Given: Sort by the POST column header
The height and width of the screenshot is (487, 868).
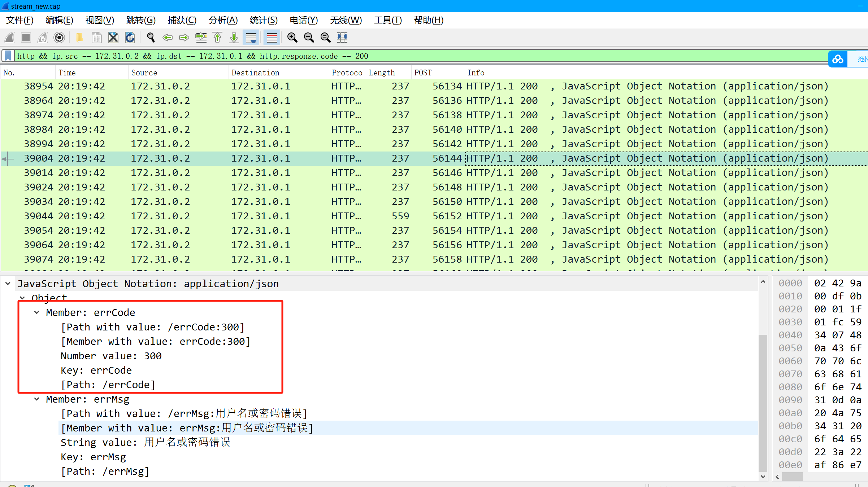Looking at the screenshot, I should point(438,73).
